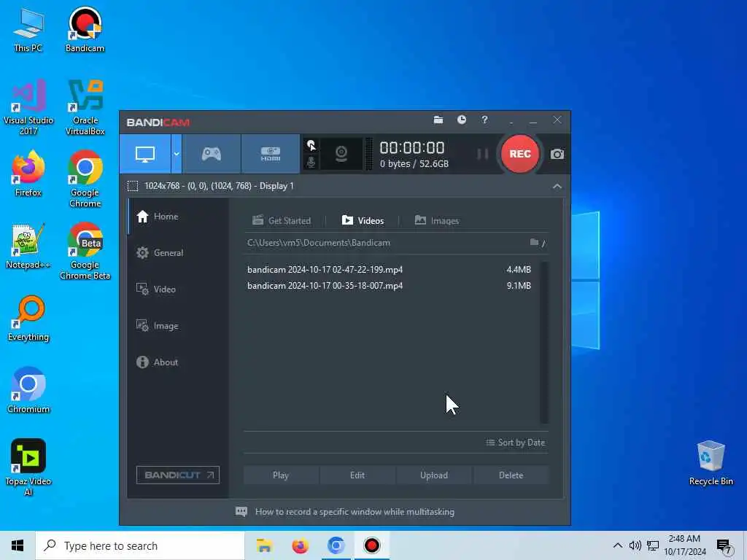Open Sort by Date options
This screenshot has width=747, height=560.
[x=516, y=443]
